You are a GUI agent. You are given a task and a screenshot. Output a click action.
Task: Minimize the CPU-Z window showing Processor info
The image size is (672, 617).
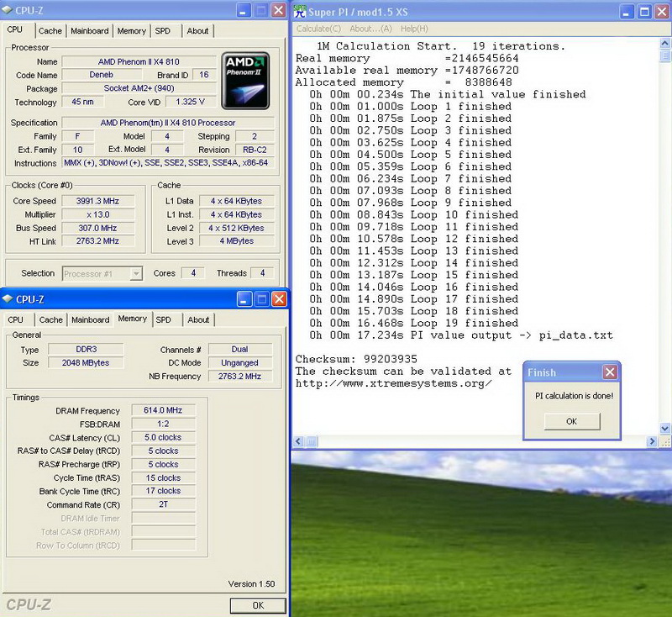[243, 11]
